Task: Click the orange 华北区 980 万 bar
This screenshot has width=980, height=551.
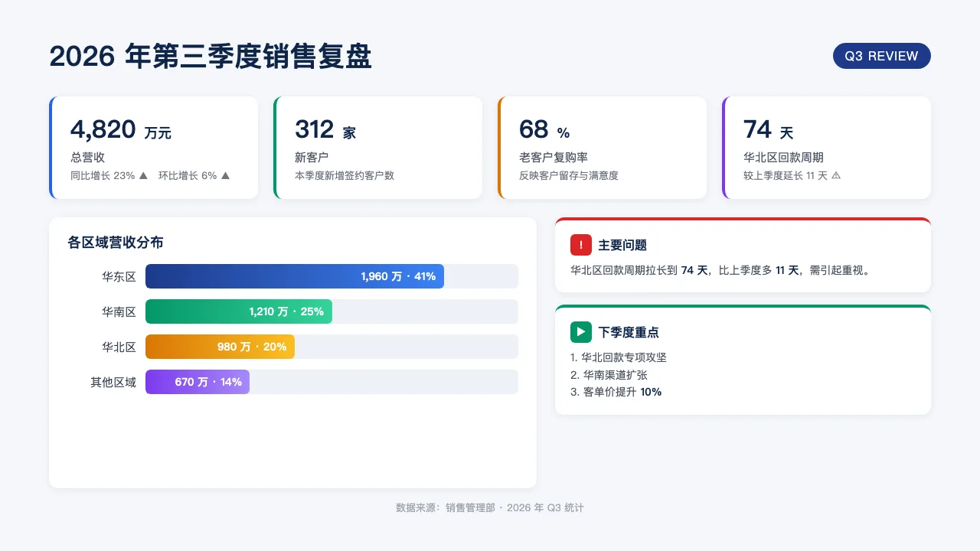Action: [220, 347]
